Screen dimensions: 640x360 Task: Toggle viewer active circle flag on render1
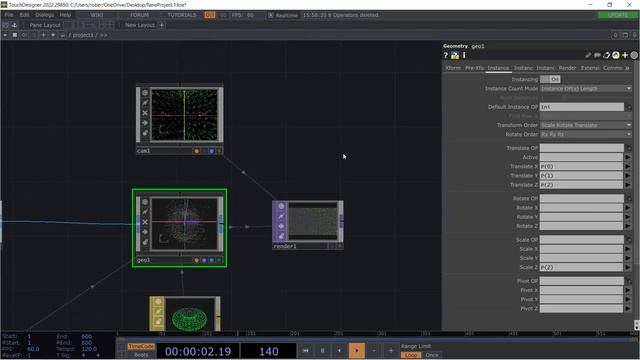coord(281,206)
